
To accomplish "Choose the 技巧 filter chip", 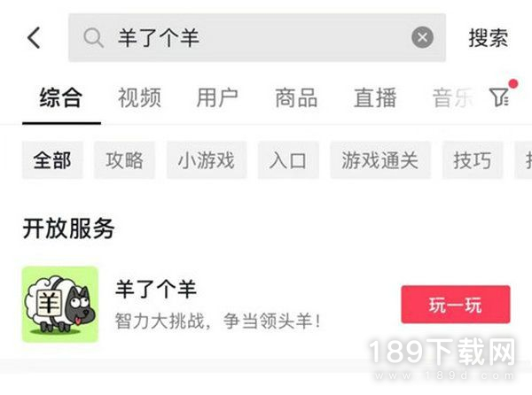I will 473,160.
